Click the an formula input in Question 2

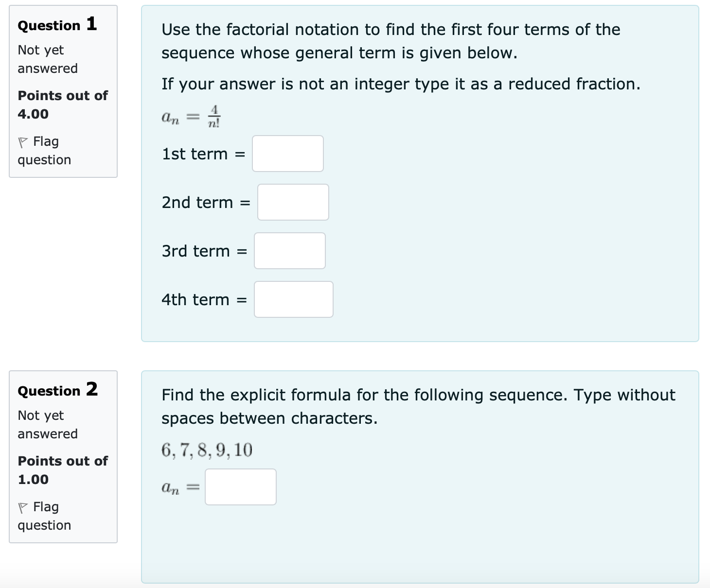pyautogui.click(x=240, y=486)
